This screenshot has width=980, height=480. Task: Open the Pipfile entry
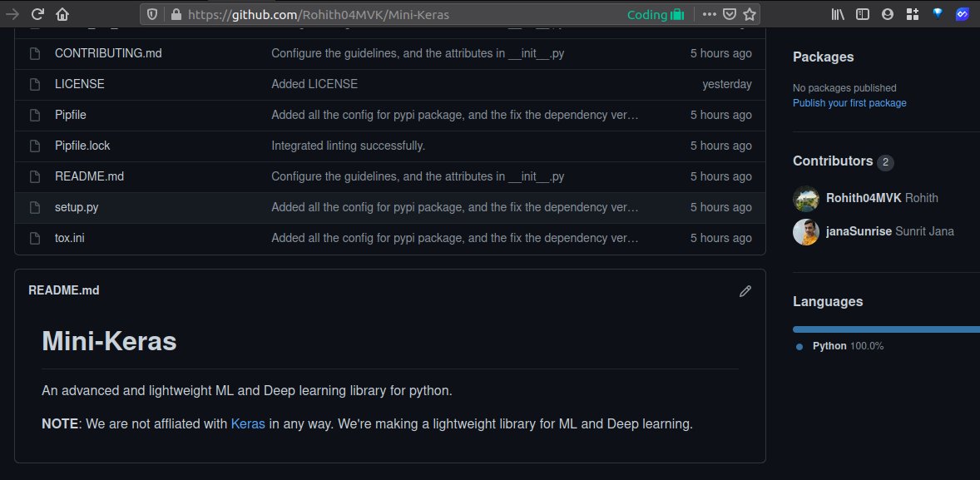point(71,115)
